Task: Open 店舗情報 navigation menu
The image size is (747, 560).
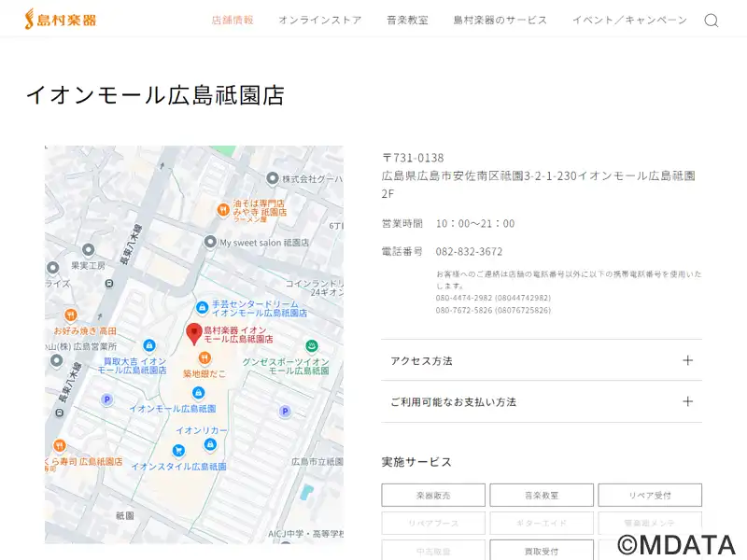Action: point(233,20)
